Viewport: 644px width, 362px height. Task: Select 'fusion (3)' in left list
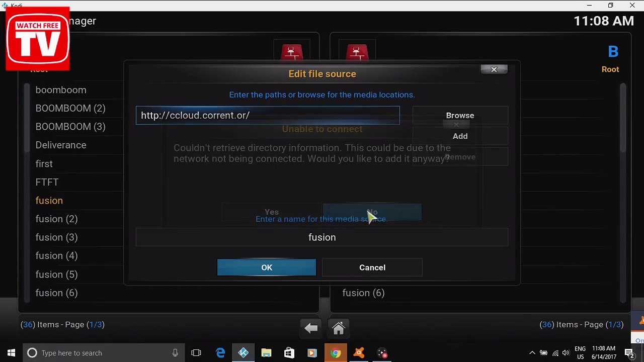56,237
